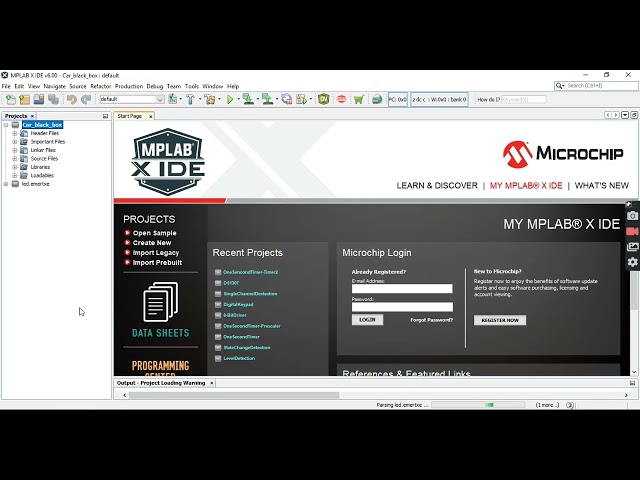
Task: Expand the Important Files folder
Action: [15, 142]
